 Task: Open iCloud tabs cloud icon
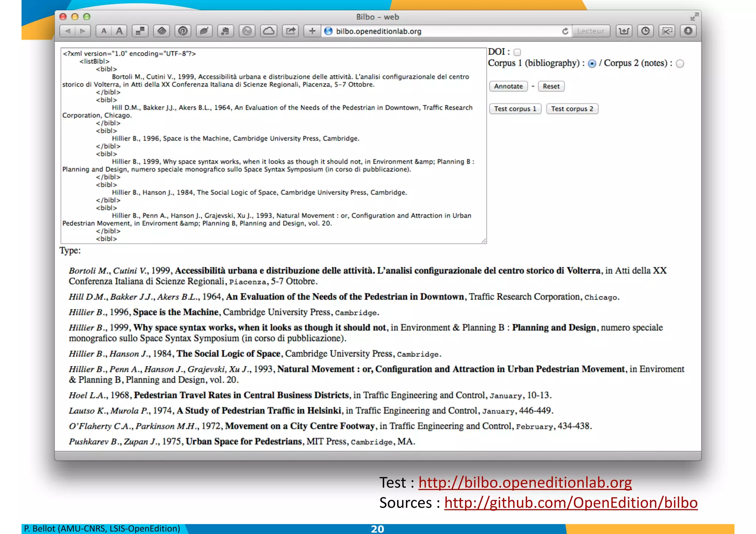(269, 31)
